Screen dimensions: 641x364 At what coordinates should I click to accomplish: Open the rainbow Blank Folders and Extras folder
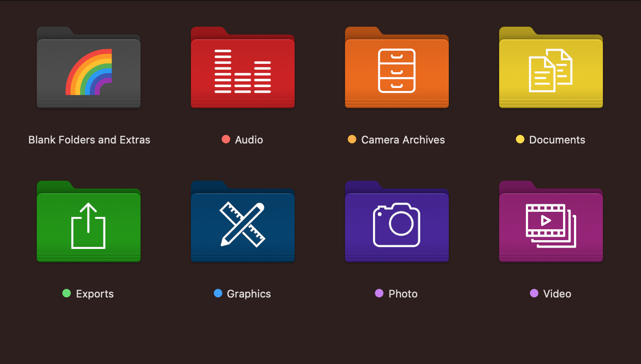pos(88,68)
